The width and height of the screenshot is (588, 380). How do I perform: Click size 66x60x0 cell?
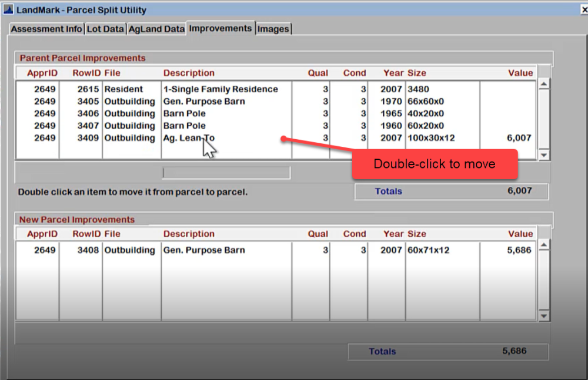(426, 101)
